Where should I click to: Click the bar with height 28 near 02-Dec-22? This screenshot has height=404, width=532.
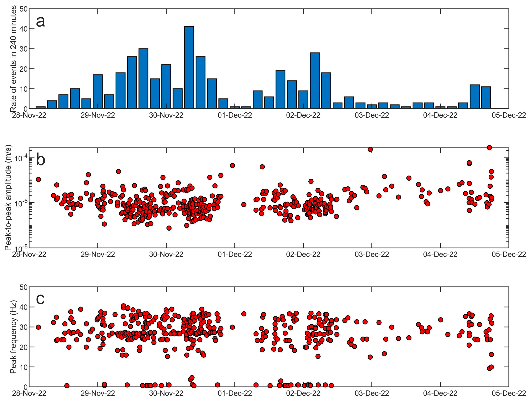pyautogui.click(x=315, y=80)
